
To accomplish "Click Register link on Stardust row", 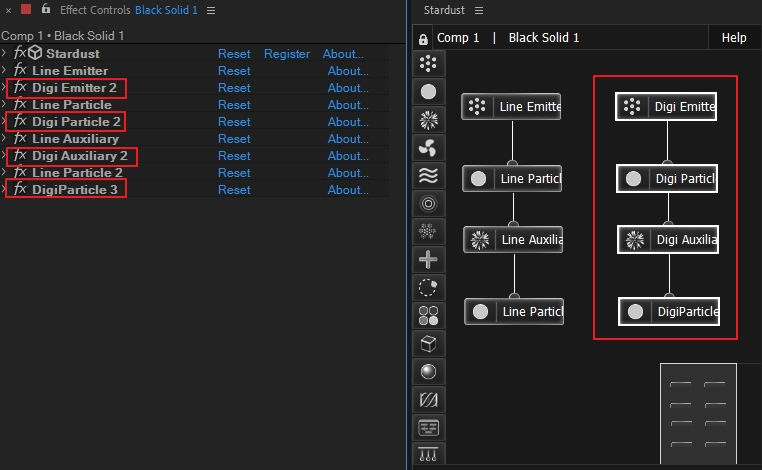I will point(287,53).
